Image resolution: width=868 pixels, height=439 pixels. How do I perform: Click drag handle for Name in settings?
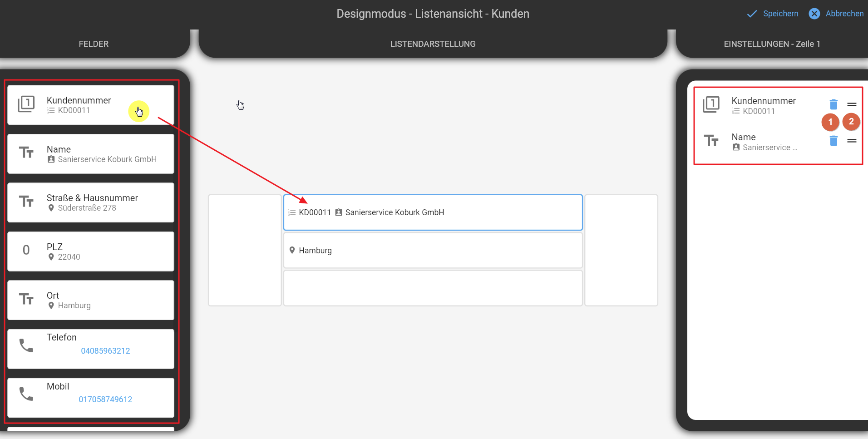[x=852, y=141]
